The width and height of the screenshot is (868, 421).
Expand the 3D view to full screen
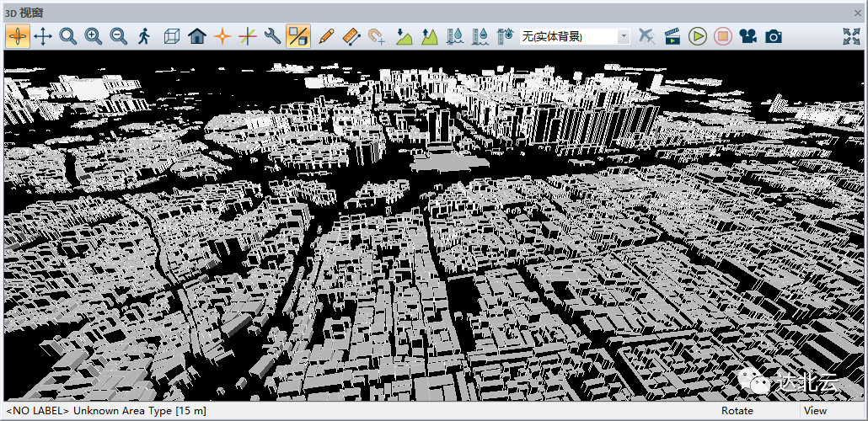pos(851,36)
